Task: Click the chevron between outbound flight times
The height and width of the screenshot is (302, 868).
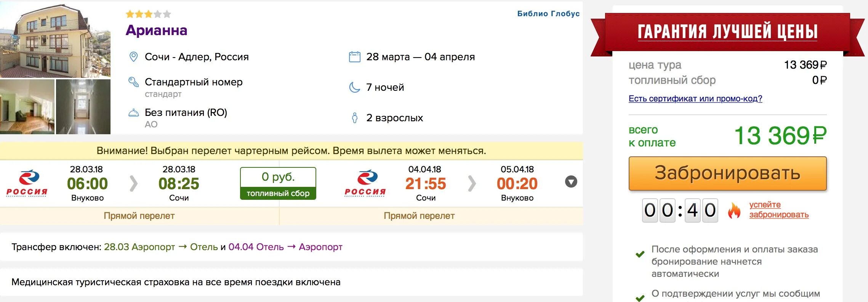Action: pos(133,183)
